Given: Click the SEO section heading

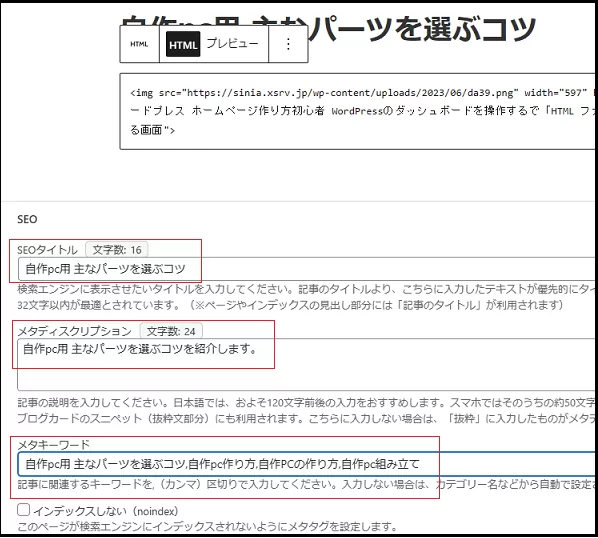Looking at the screenshot, I should (27, 219).
